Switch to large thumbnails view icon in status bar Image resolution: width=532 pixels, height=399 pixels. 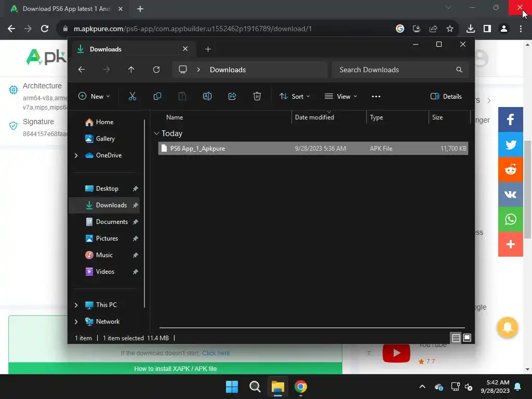pos(467,338)
